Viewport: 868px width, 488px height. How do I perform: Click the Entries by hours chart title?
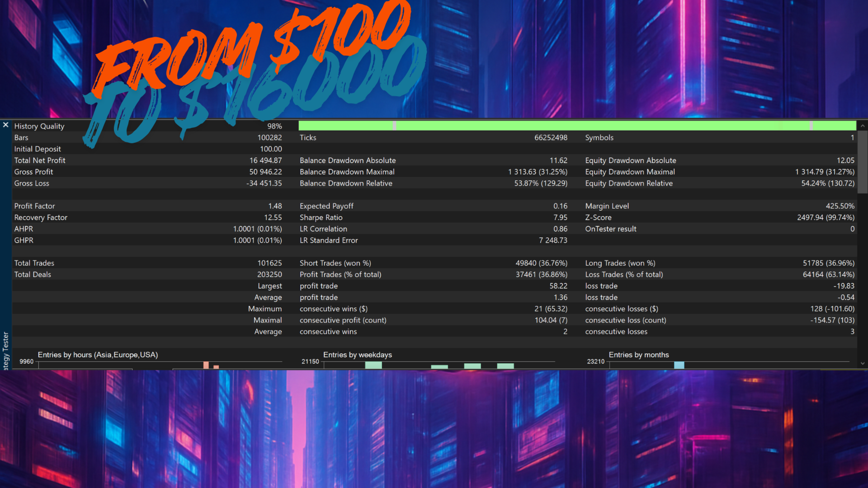98,355
